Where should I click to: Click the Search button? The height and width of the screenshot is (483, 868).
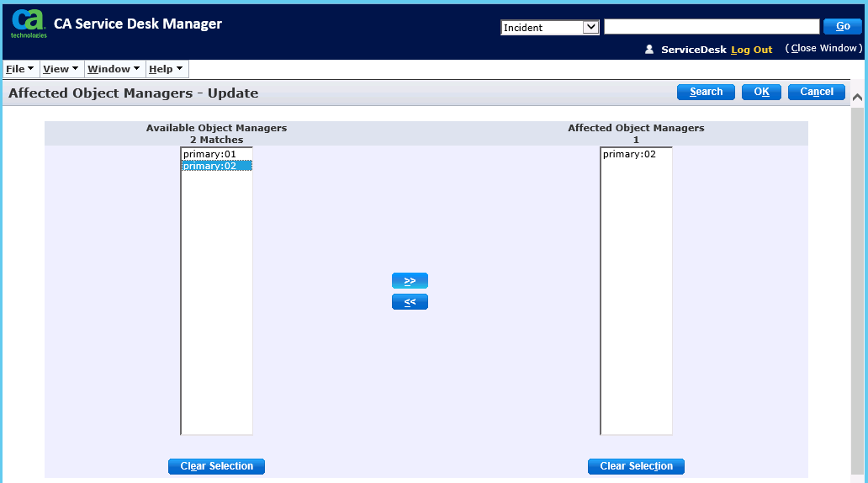(x=706, y=92)
